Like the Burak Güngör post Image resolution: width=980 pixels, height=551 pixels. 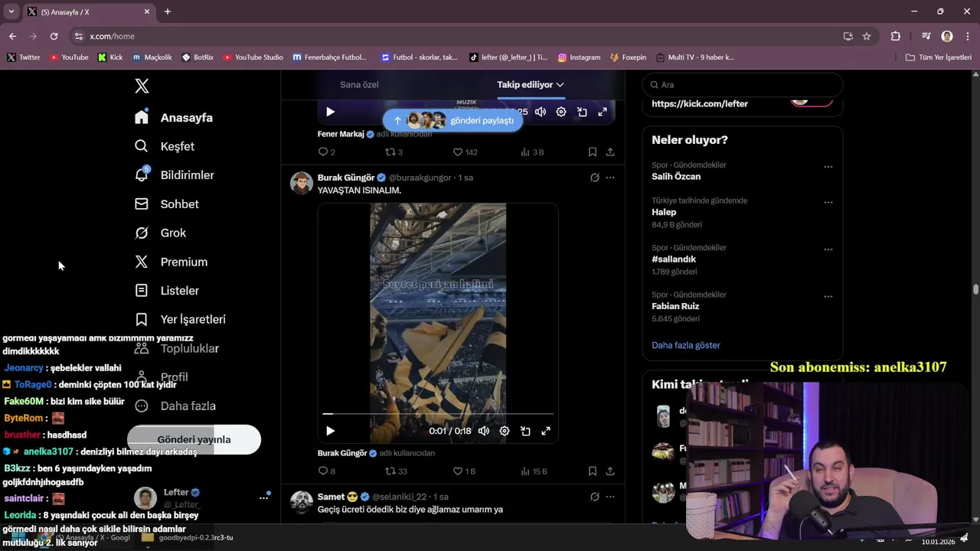[464, 471]
